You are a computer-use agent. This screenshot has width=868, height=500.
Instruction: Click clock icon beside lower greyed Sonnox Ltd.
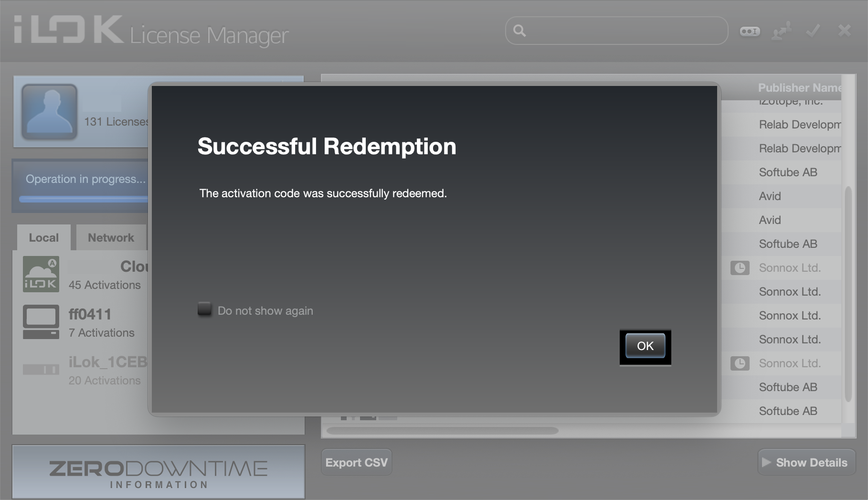point(740,363)
